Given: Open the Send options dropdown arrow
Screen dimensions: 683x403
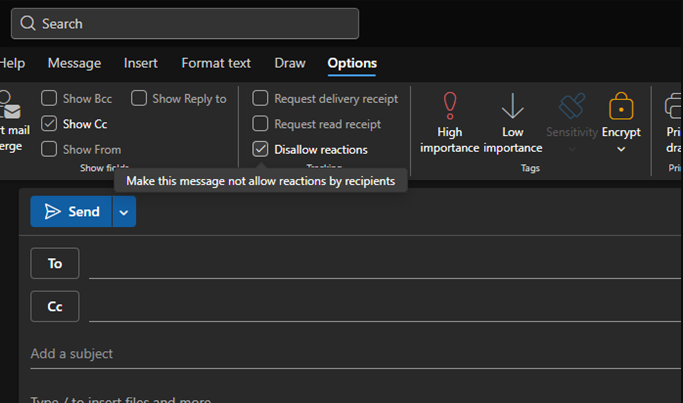Looking at the screenshot, I should (x=124, y=212).
